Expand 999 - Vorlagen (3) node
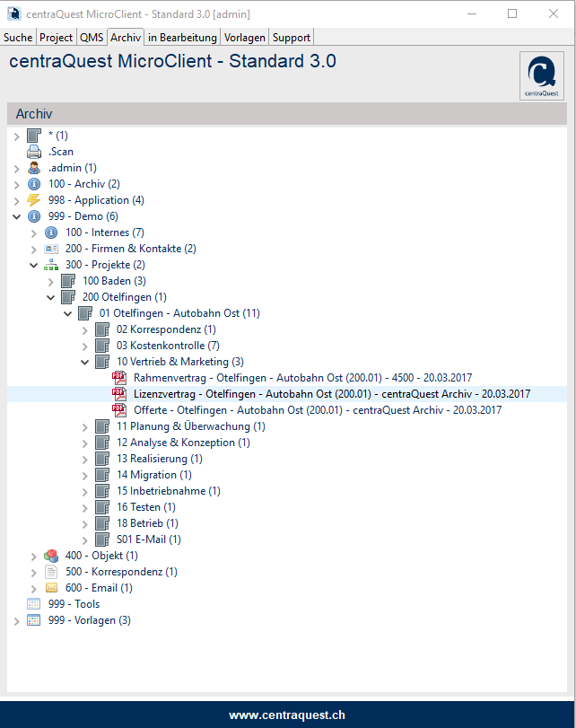The height and width of the screenshot is (728, 576). [17, 621]
